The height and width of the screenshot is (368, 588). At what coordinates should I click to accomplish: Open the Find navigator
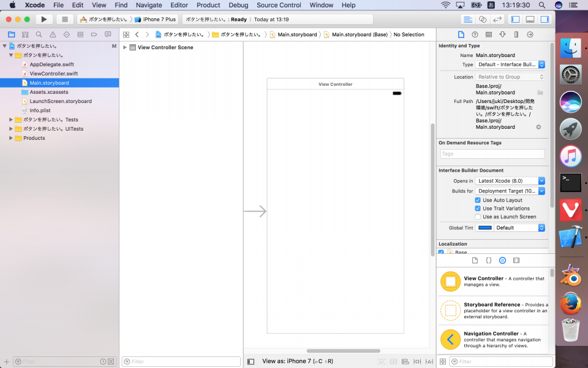pos(39,35)
